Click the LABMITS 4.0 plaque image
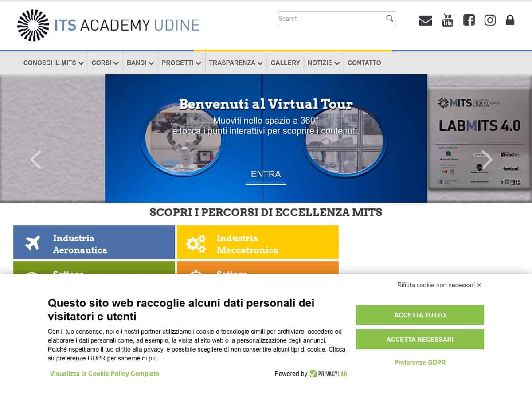 click(x=479, y=138)
